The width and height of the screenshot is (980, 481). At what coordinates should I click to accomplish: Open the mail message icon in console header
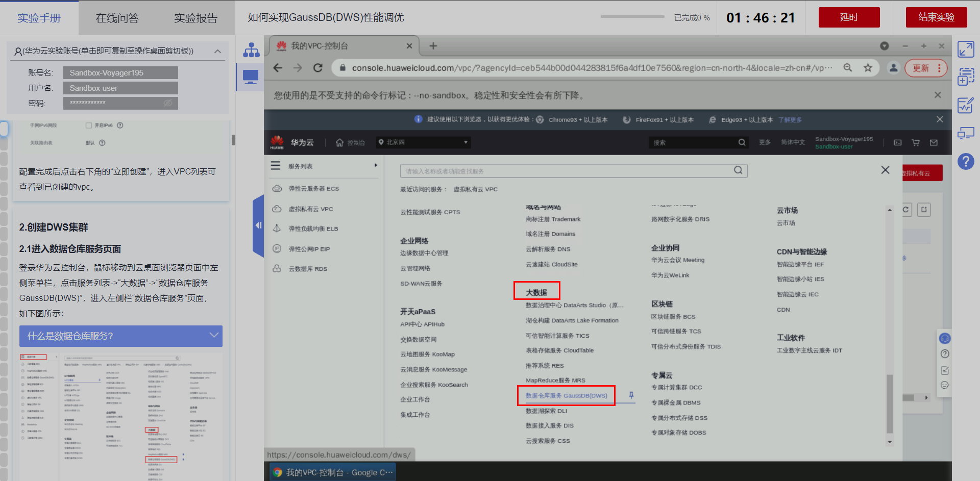(934, 143)
